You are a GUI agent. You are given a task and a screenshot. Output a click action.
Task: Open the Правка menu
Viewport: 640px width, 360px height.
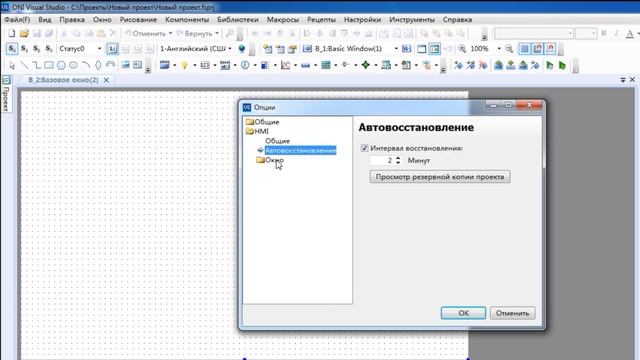pyautogui.click(x=72, y=20)
